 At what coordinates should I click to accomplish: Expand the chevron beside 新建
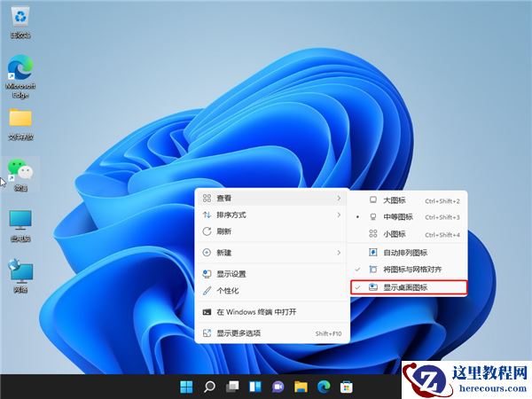click(x=339, y=253)
